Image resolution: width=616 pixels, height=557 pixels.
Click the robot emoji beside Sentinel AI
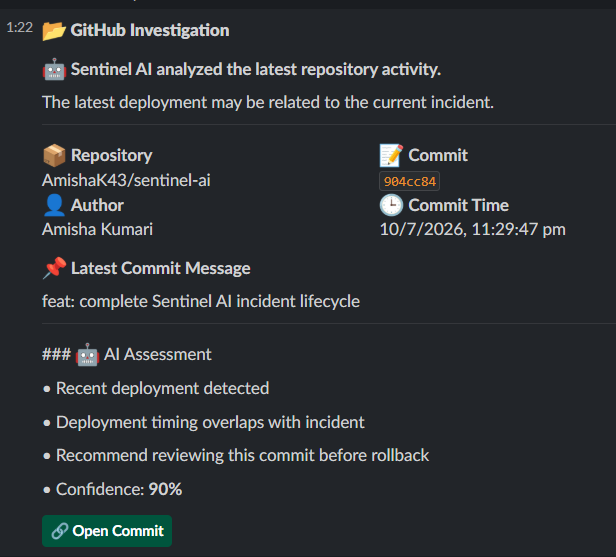click(x=54, y=70)
